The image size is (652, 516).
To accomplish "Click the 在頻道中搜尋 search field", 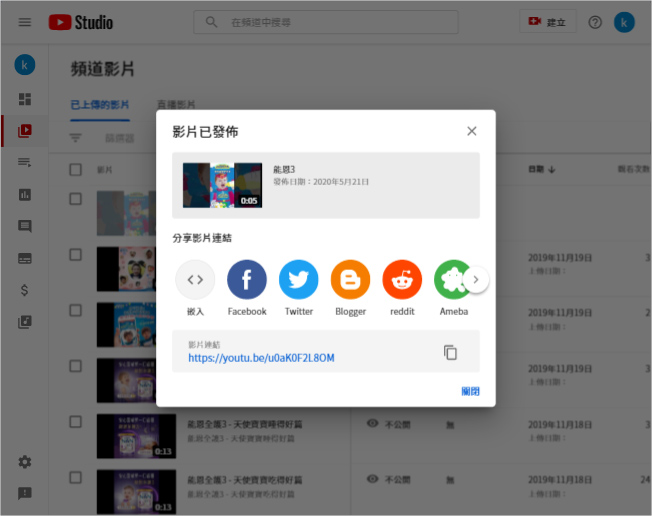I will point(326,22).
